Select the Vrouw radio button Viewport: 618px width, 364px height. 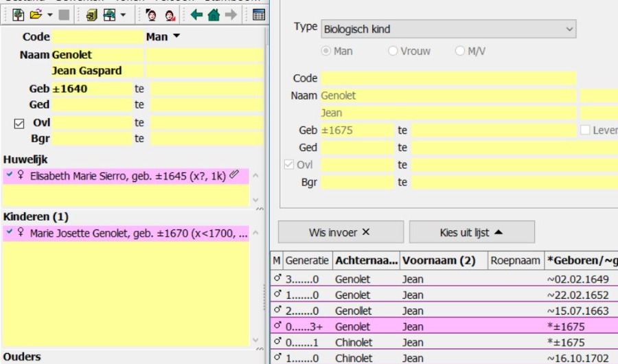[x=393, y=52]
